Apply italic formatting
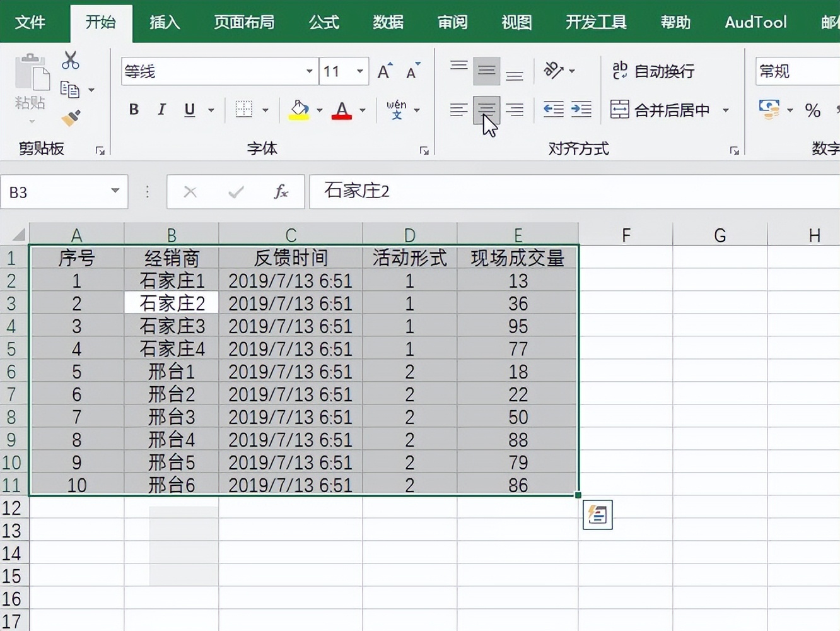This screenshot has height=631, width=840. [x=161, y=109]
